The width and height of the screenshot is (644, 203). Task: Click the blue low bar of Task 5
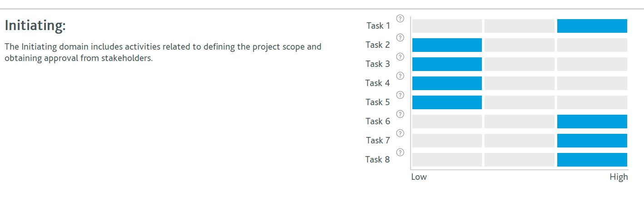[x=447, y=102]
